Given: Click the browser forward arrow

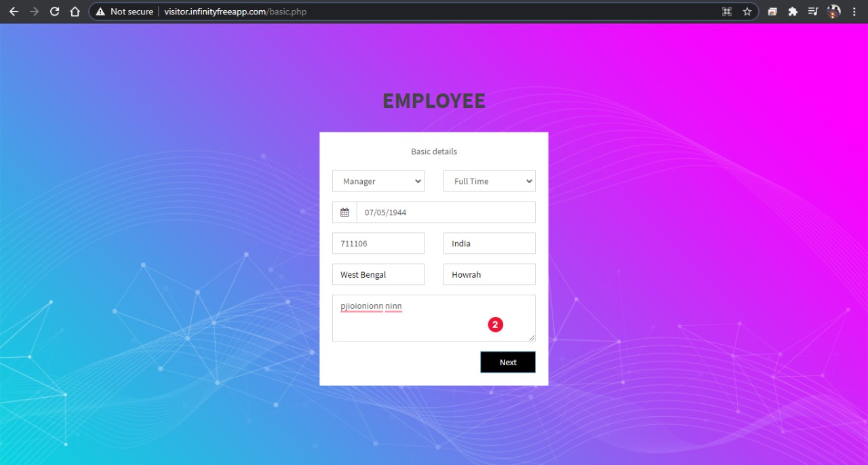Looking at the screenshot, I should pos(34,12).
